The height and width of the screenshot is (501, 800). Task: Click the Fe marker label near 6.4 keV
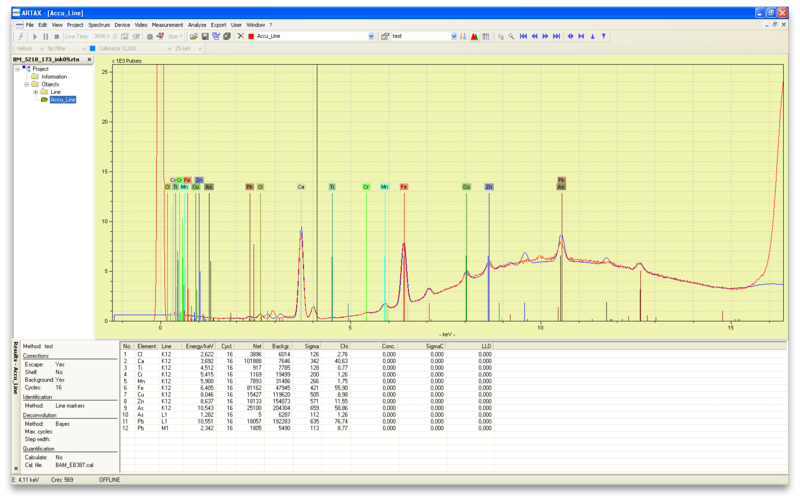404,187
